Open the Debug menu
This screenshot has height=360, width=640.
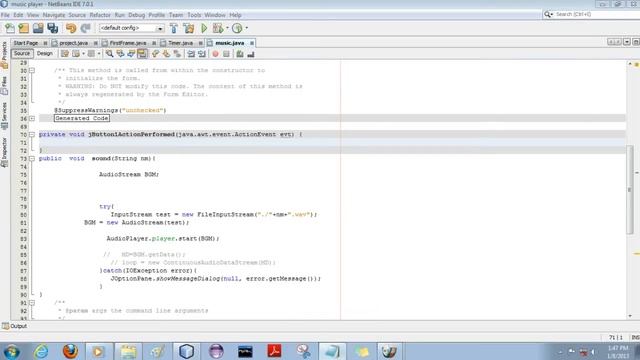tap(136, 15)
